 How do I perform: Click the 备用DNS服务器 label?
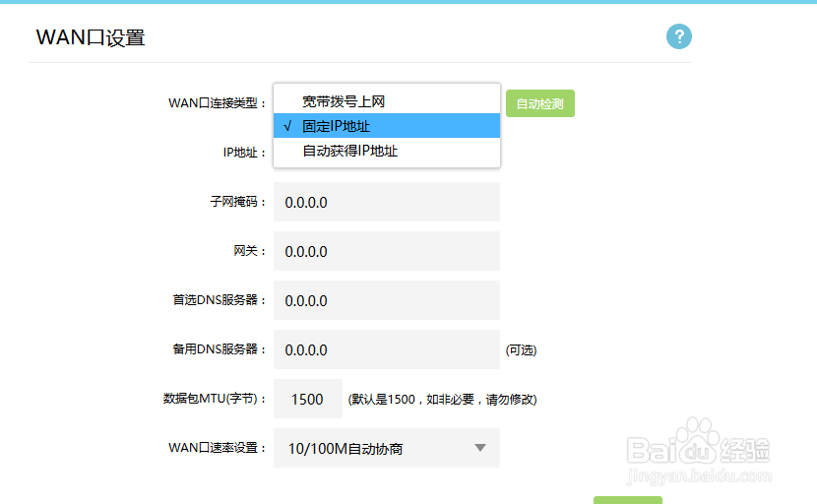(220, 349)
